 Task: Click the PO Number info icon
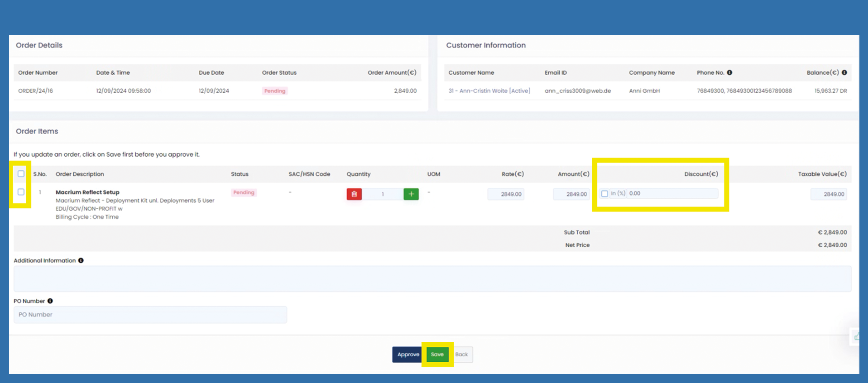click(x=50, y=301)
